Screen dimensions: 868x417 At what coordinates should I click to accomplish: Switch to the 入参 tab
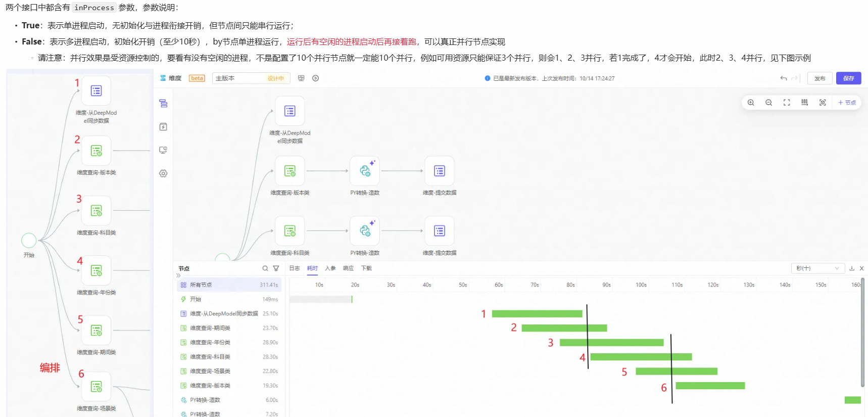click(330, 268)
